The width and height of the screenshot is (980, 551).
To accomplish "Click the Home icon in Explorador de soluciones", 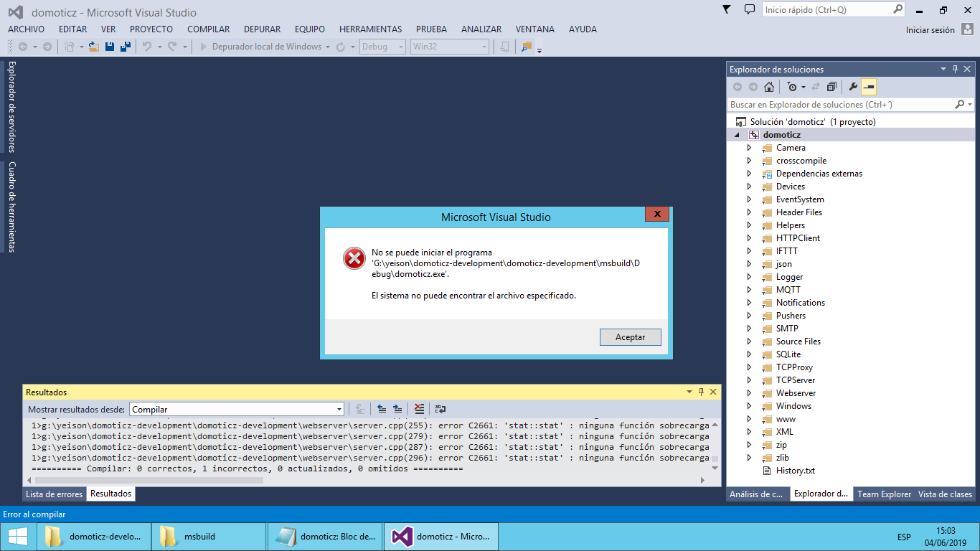I will [769, 87].
